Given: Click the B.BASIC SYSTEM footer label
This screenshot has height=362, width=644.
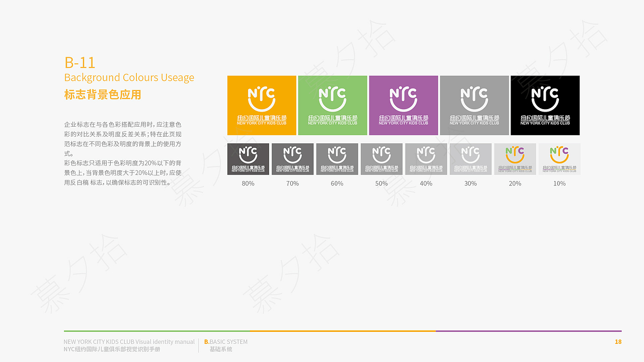Looking at the screenshot, I should [x=226, y=342].
